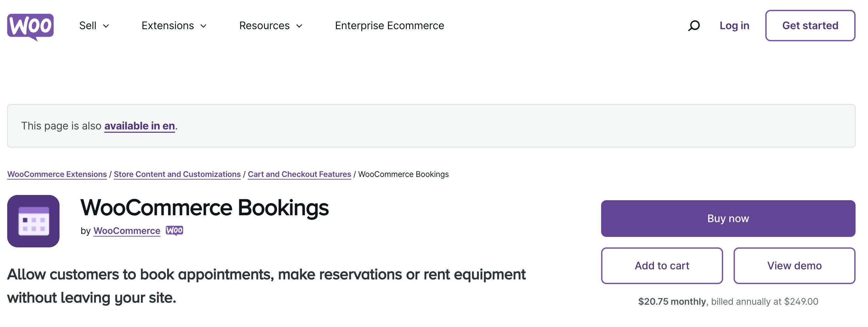The image size is (868, 327).
Task: Open the search magnifier icon
Action: (x=694, y=26)
